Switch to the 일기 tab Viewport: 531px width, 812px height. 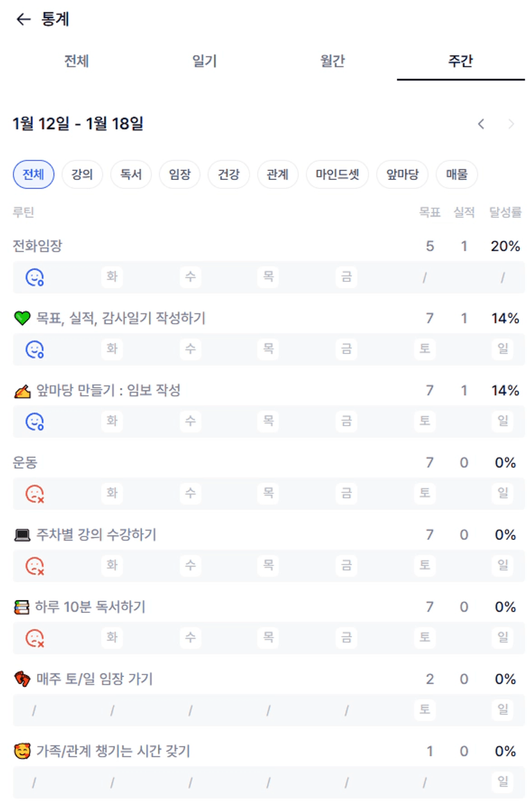[x=204, y=62]
